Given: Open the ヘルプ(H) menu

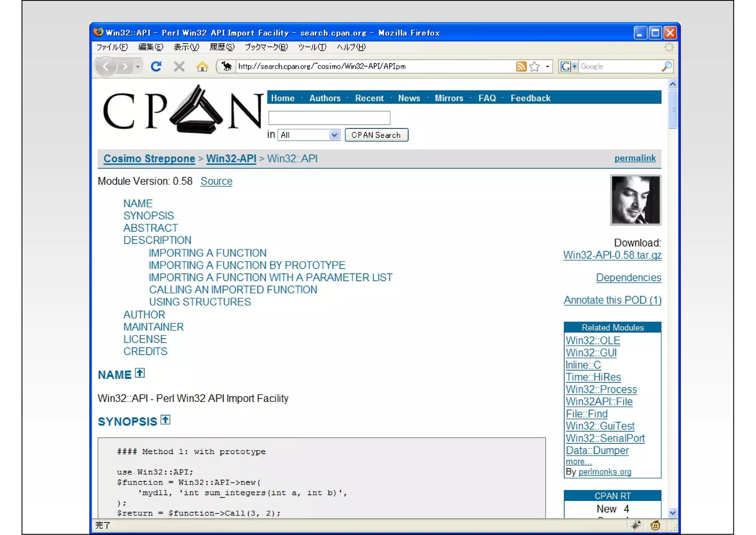Looking at the screenshot, I should [351, 47].
